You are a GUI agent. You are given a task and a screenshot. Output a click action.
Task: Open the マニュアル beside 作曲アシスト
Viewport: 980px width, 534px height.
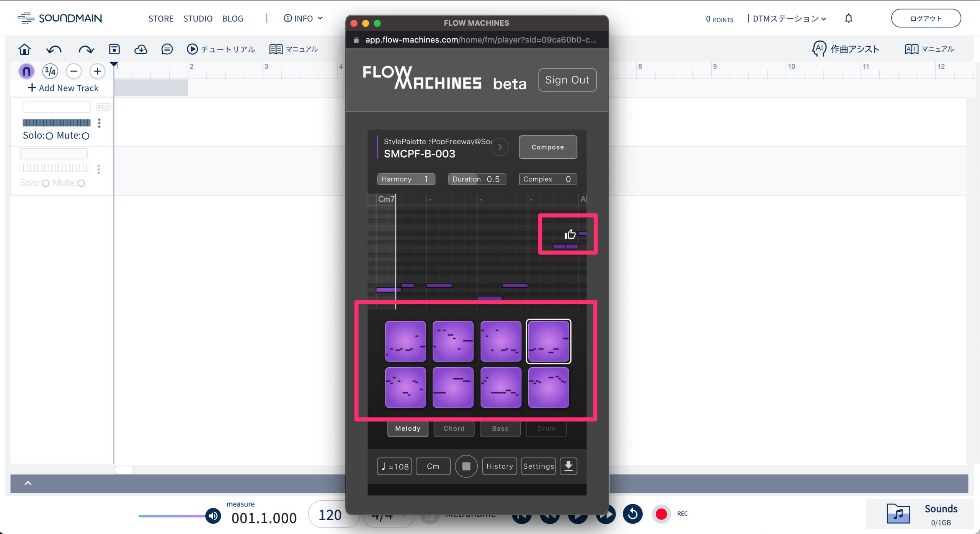[929, 49]
